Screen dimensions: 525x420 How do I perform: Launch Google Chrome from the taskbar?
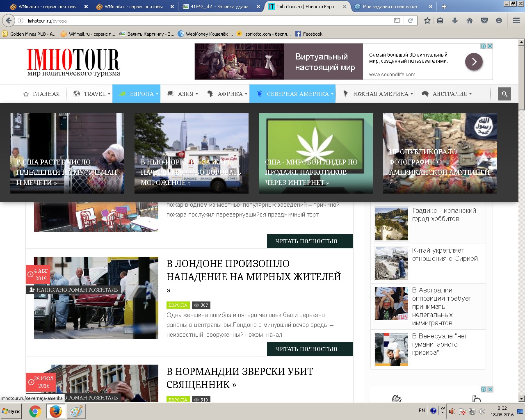click(35, 411)
